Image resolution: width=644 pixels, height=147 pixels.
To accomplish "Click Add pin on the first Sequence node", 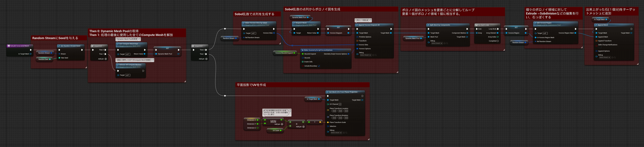I will (x=103, y=59).
